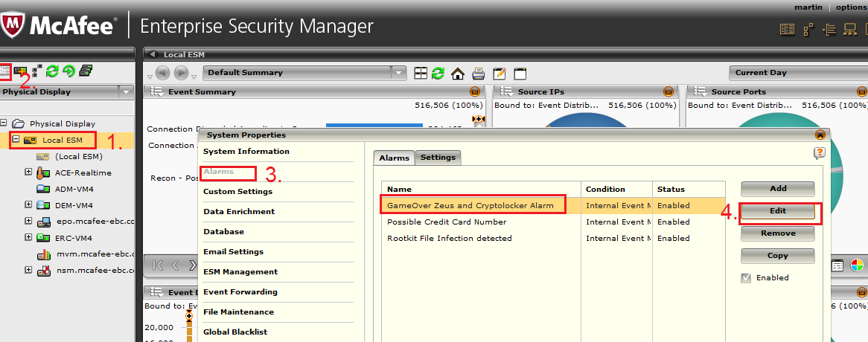Click the home icon in view toolbar
868x342 pixels.
click(x=458, y=73)
